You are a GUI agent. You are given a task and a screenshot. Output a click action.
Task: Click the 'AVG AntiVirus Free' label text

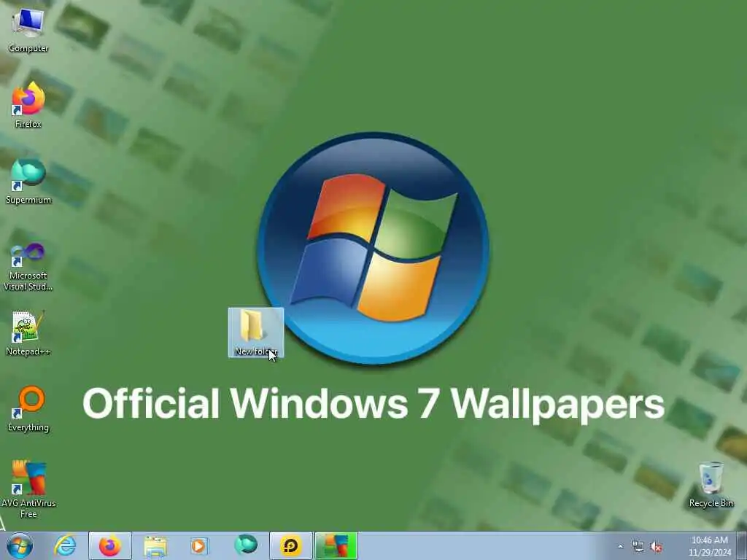[x=28, y=508]
